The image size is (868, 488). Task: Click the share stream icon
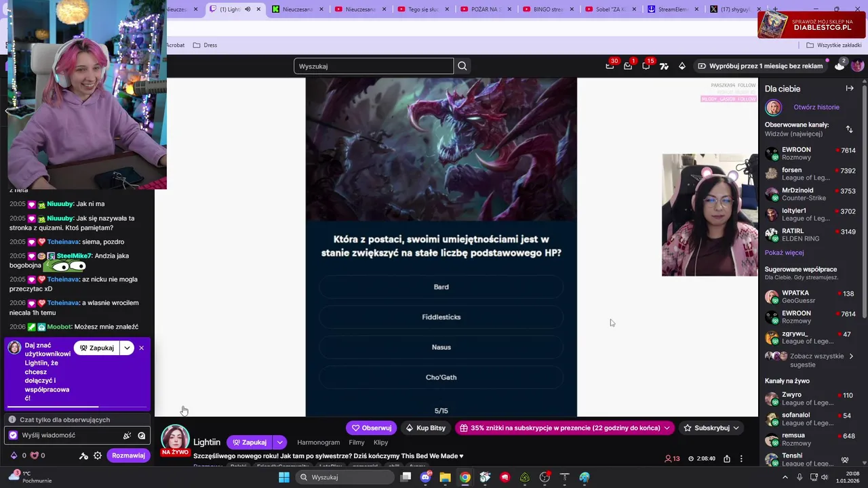727,459
